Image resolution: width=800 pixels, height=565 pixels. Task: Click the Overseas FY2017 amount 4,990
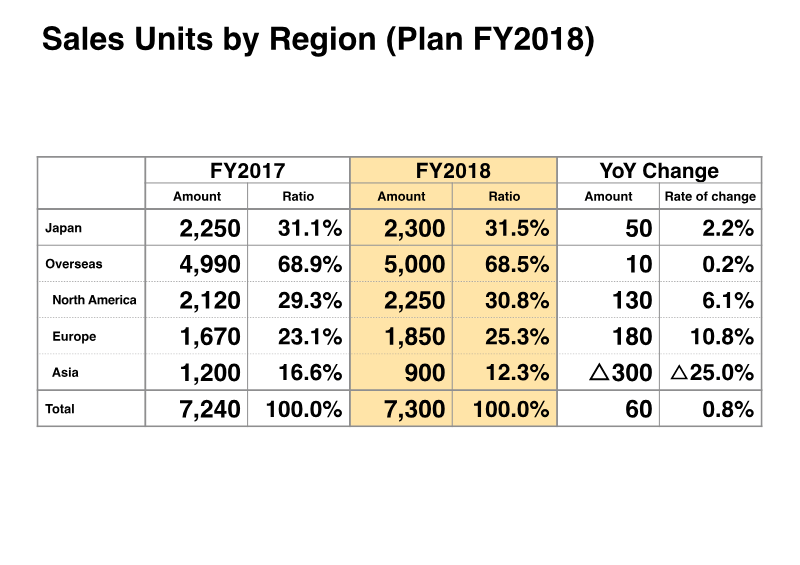[x=210, y=265]
